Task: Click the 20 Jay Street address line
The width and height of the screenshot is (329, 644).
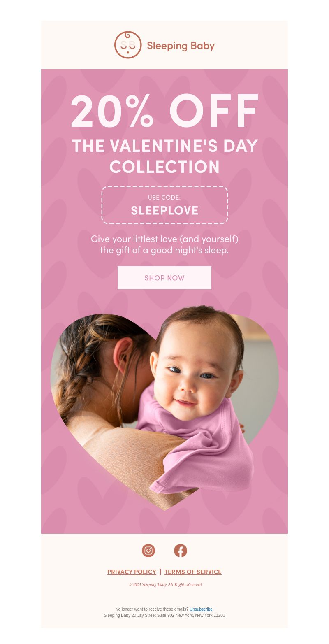Action: pos(164,616)
